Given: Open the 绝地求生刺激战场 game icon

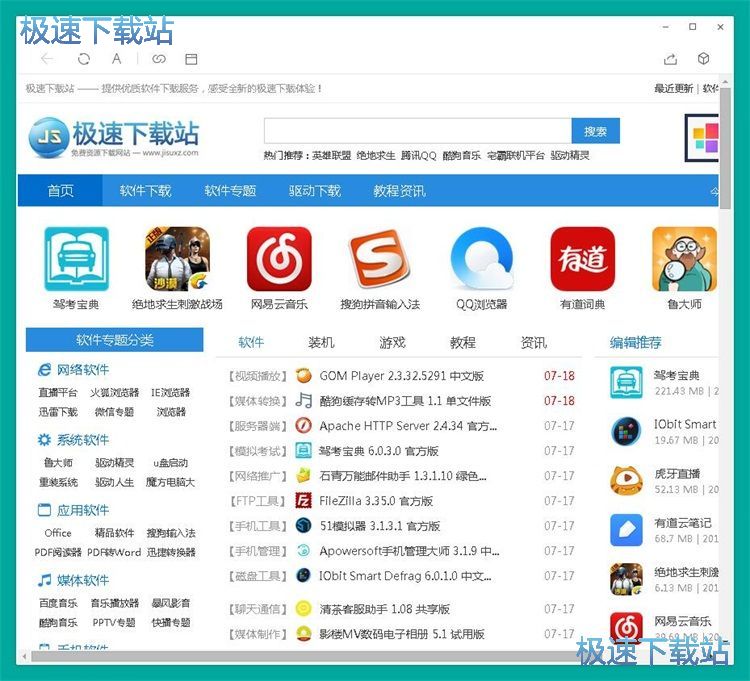Looking at the screenshot, I should coord(177,259).
